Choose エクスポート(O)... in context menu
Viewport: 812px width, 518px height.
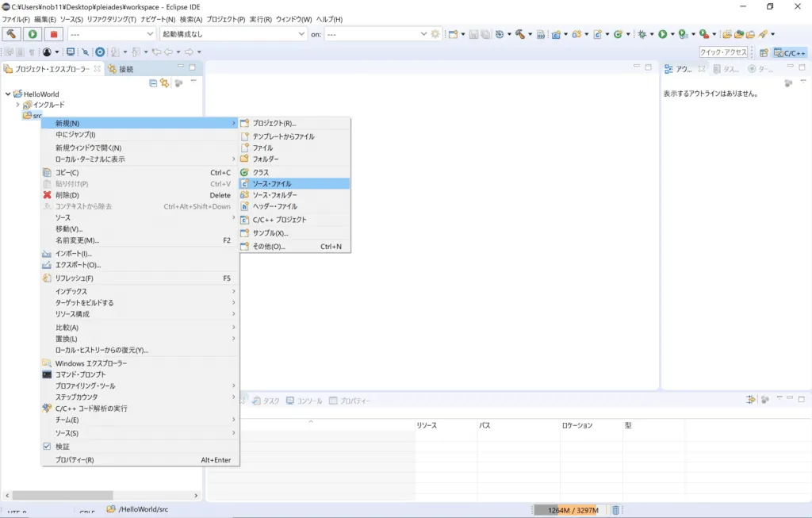(140, 265)
